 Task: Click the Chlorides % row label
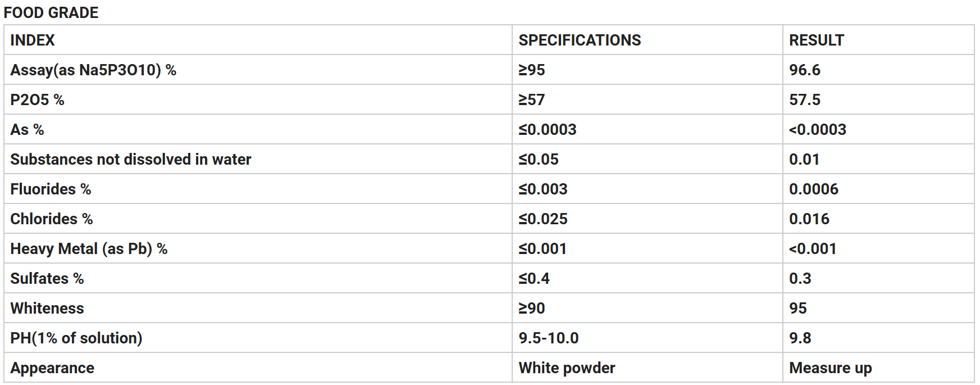pyautogui.click(x=52, y=219)
